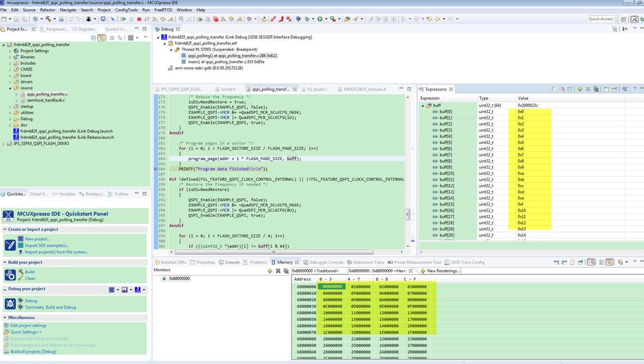The width and height of the screenshot is (644, 364).
Task: Click 'Terminate, Build and Debug' link
Action: point(50,307)
